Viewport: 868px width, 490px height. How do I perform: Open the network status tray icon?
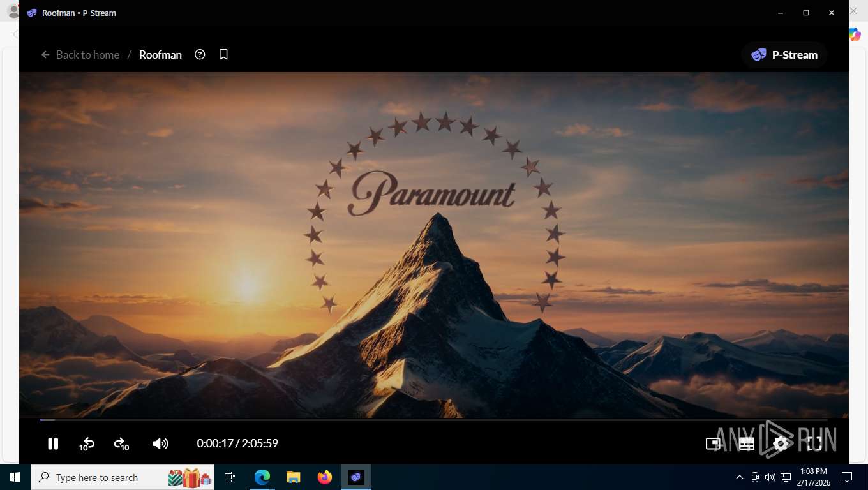[786, 477]
